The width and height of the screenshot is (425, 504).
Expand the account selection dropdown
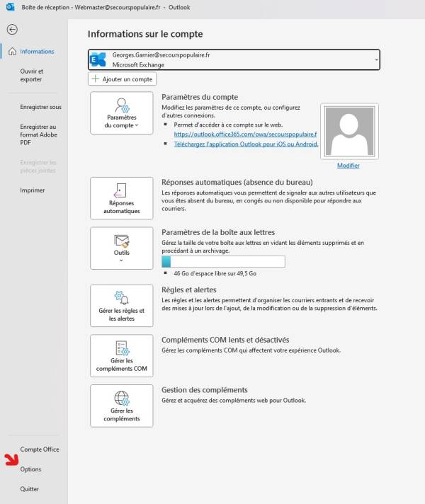pyautogui.click(x=376, y=59)
